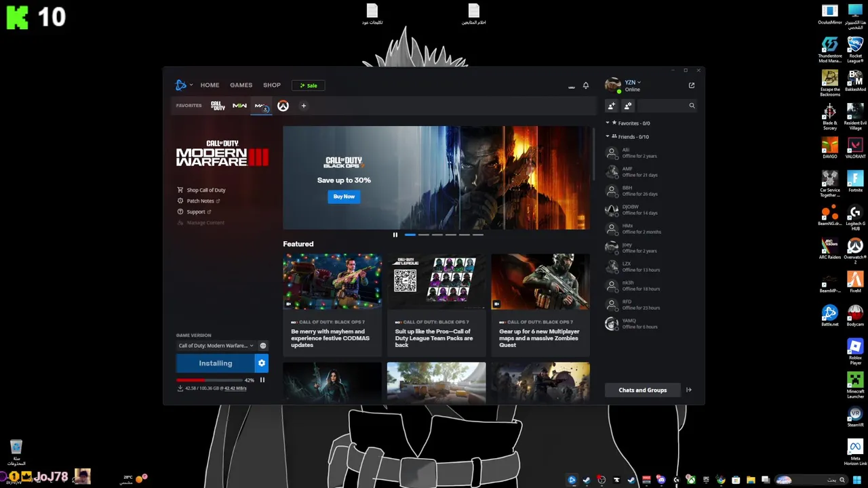868x488 pixels.
Task: Collapse the Favorites friends group
Action: tap(608, 123)
